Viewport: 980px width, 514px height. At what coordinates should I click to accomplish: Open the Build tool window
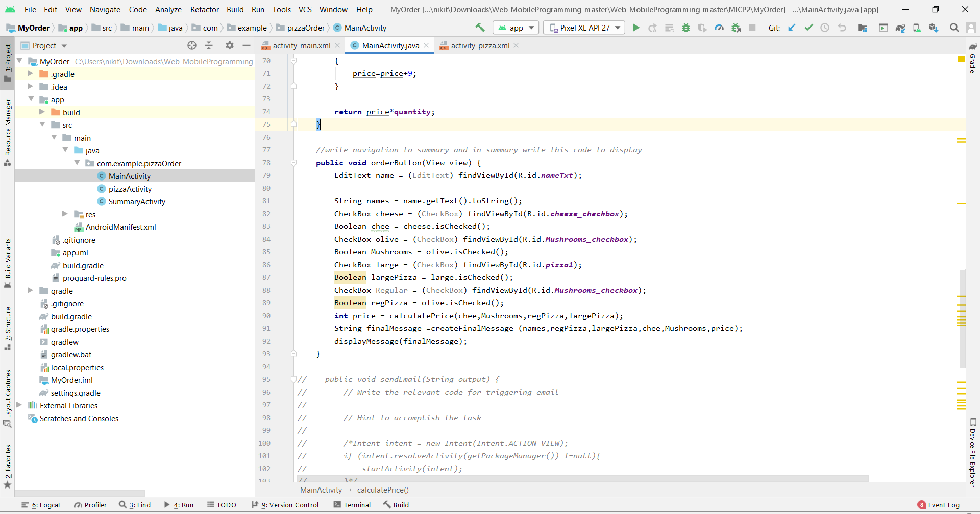click(x=396, y=505)
